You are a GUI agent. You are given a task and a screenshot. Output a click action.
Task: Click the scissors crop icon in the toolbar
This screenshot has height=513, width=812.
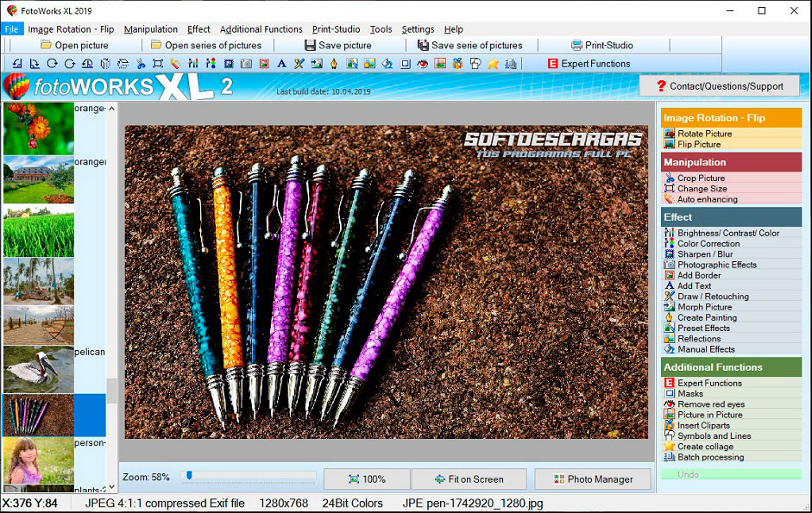point(141,64)
